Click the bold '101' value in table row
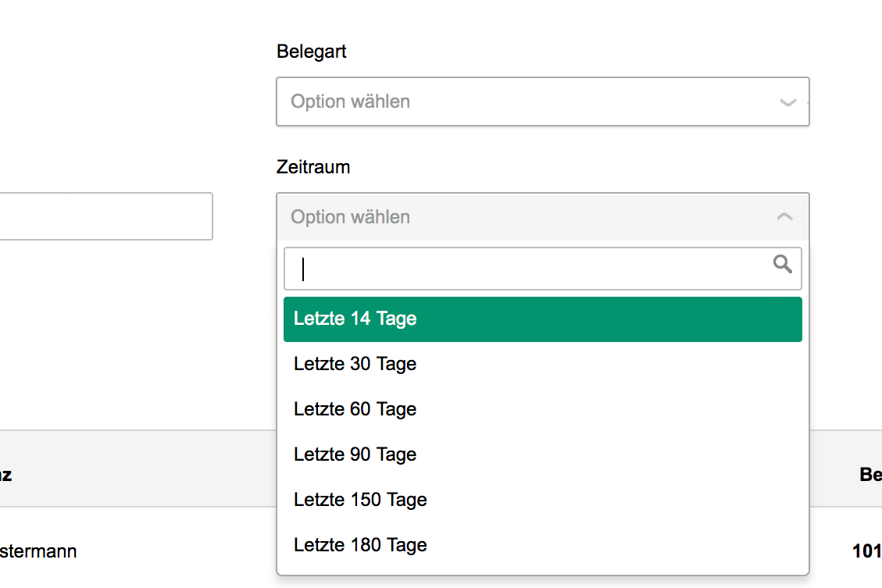Image resolution: width=882 pixels, height=588 pixels. pos(866,551)
